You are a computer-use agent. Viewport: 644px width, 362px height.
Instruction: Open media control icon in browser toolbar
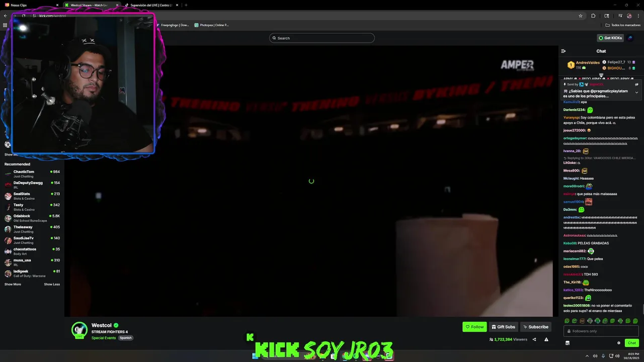point(620,16)
